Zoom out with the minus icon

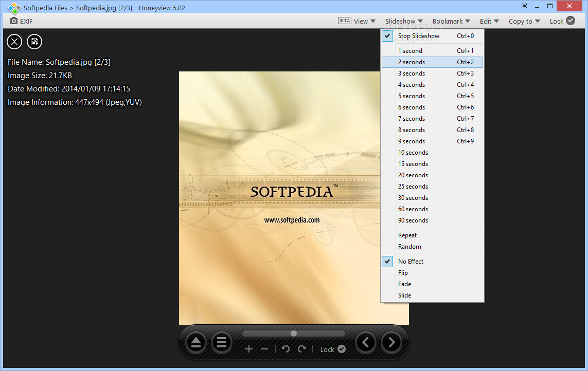tap(264, 349)
